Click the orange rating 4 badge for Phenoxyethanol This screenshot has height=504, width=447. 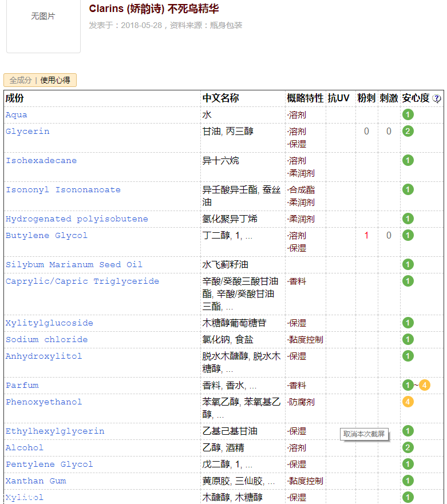click(408, 402)
